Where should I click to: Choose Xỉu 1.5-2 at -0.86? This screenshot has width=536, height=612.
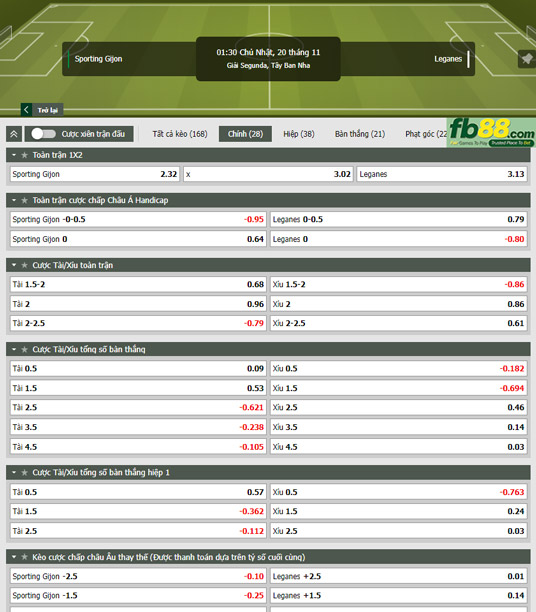pyautogui.click(x=399, y=284)
